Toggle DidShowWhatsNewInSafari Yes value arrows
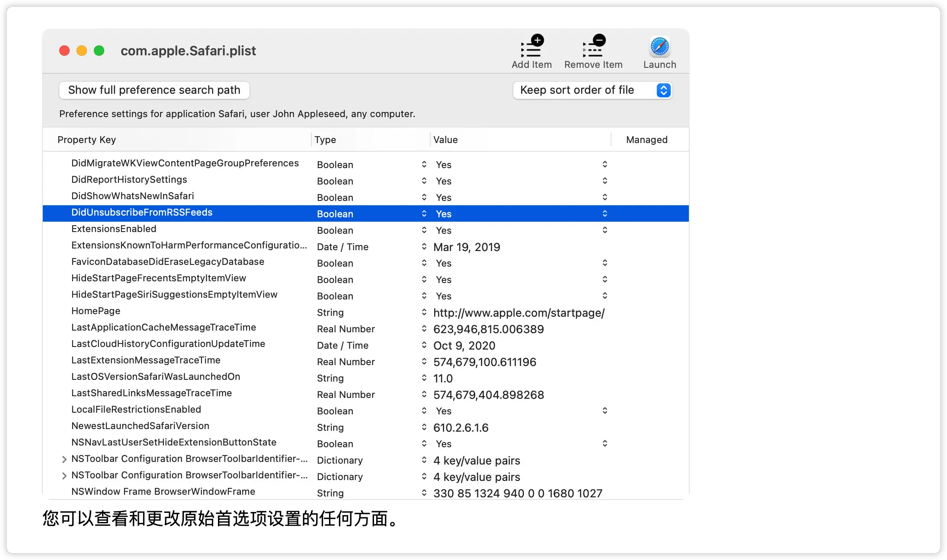 (x=605, y=197)
